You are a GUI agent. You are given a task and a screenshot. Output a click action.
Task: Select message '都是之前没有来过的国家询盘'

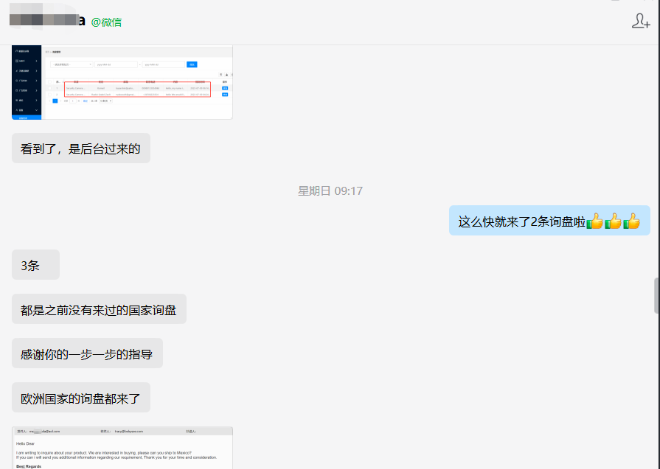pyautogui.click(x=99, y=309)
